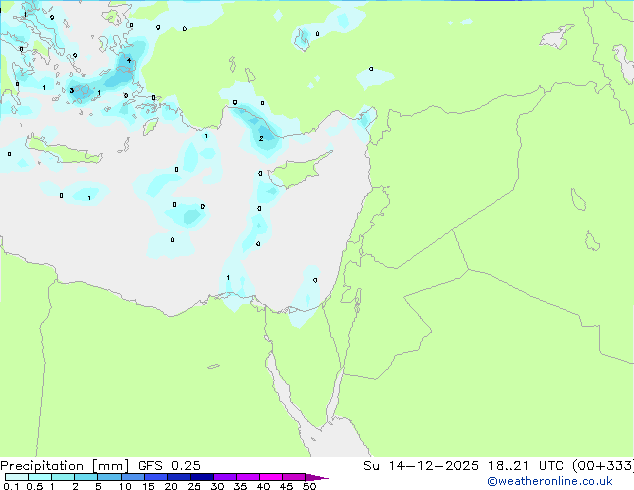Select the 30–35 mm purple legend swatch
The width and height of the screenshot is (634, 490).
tap(225, 477)
